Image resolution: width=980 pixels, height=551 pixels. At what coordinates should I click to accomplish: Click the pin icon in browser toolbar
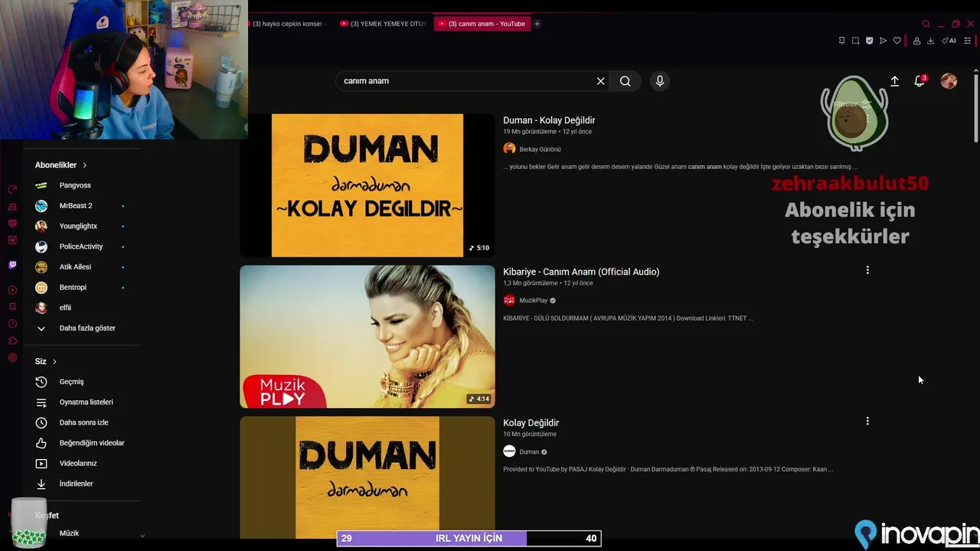841,41
